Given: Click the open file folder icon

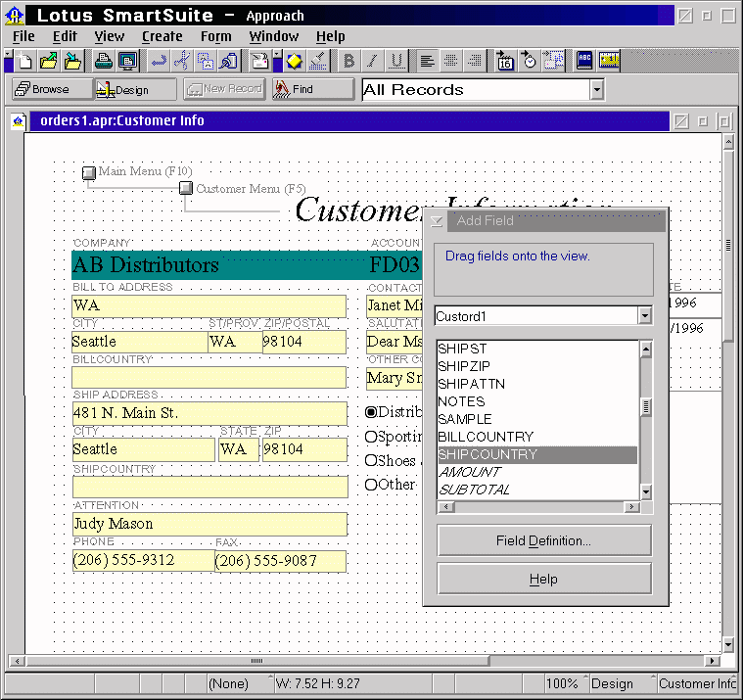Looking at the screenshot, I should click(48, 61).
